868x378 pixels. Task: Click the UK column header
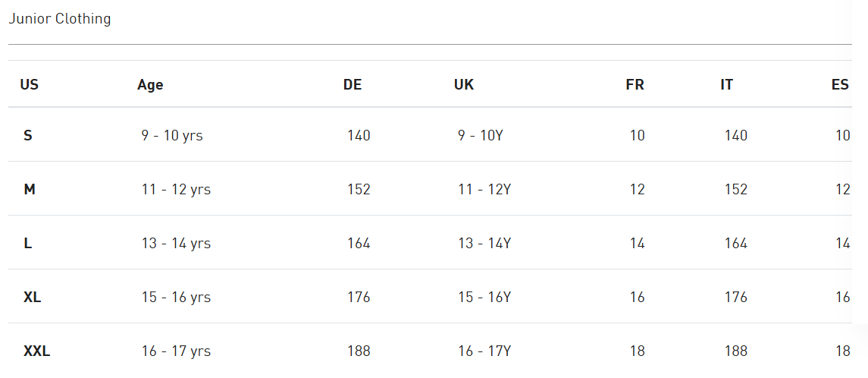pos(464,85)
